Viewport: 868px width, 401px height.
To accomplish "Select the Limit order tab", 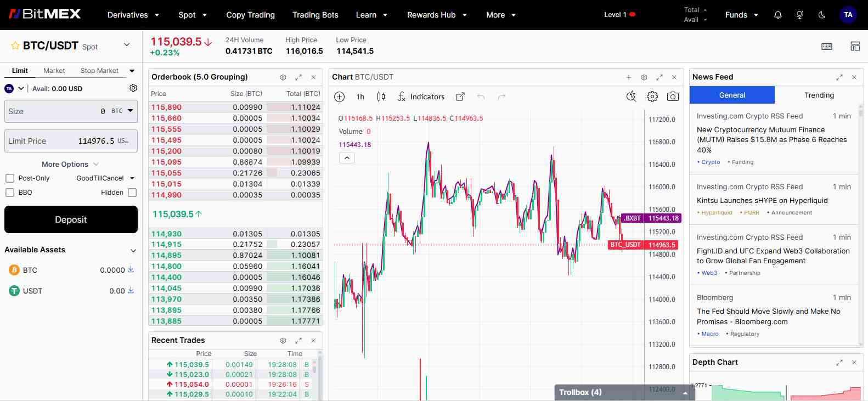I will (x=20, y=71).
